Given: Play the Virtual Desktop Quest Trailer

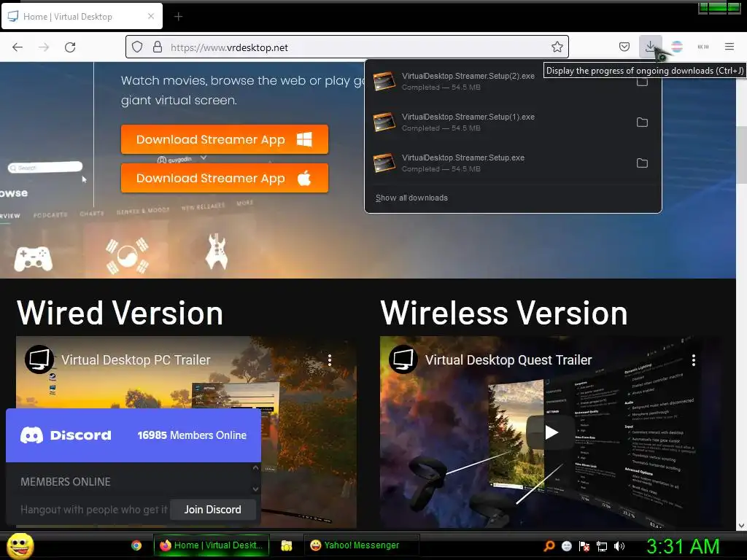Looking at the screenshot, I should (x=551, y=432).
